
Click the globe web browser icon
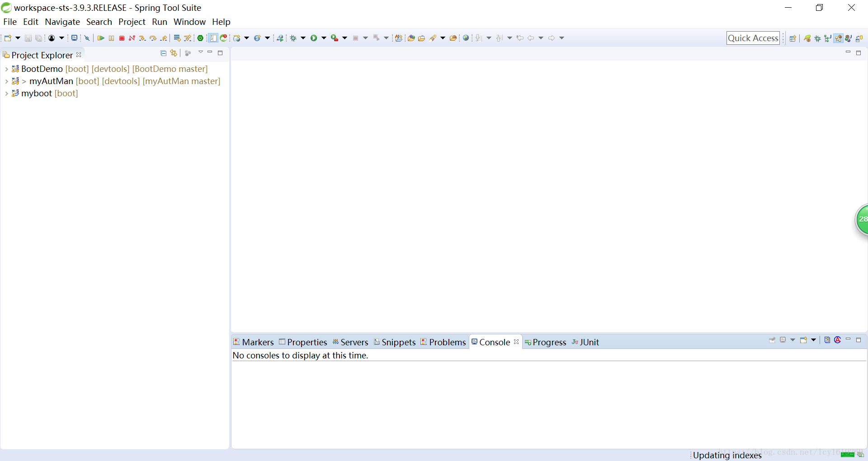coord(466,38)
